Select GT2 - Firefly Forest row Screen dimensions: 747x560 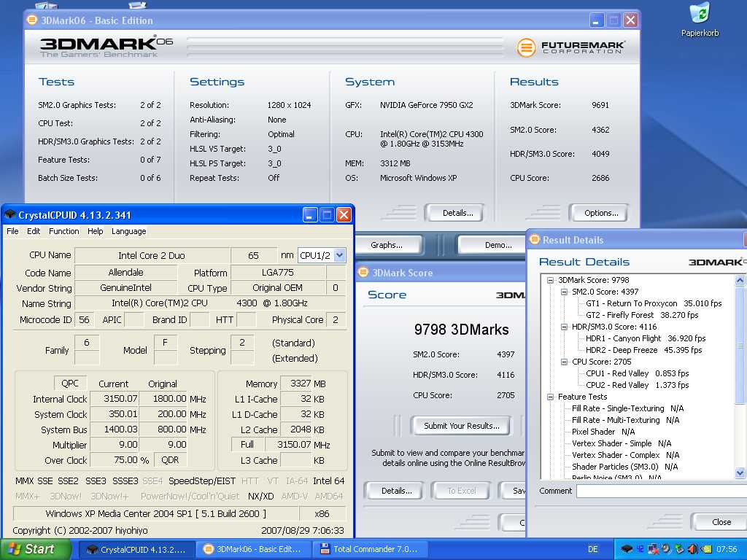(642, 315)
